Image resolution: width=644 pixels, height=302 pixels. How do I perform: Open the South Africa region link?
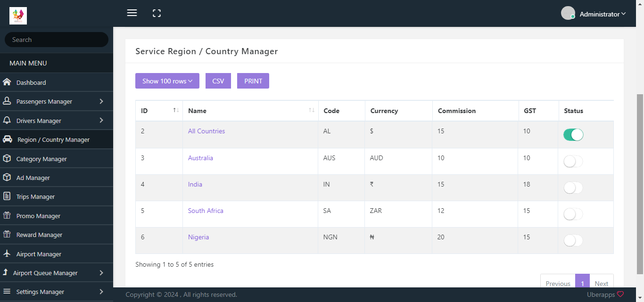pos(206,211)
